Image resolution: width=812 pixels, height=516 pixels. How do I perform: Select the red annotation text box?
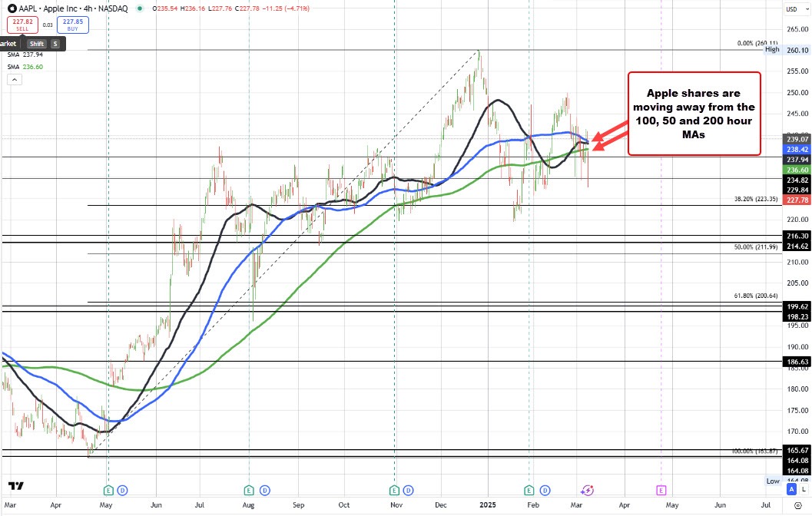(694, 114)
